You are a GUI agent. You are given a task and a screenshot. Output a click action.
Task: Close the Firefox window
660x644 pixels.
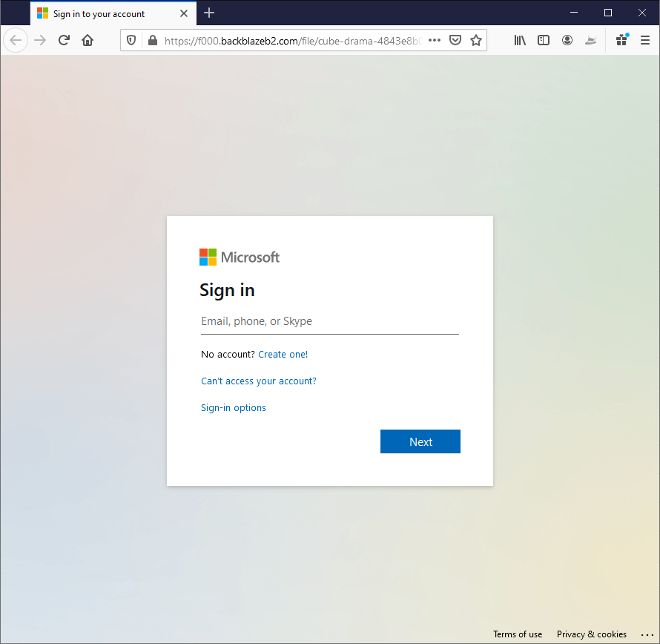click(642, 13)
